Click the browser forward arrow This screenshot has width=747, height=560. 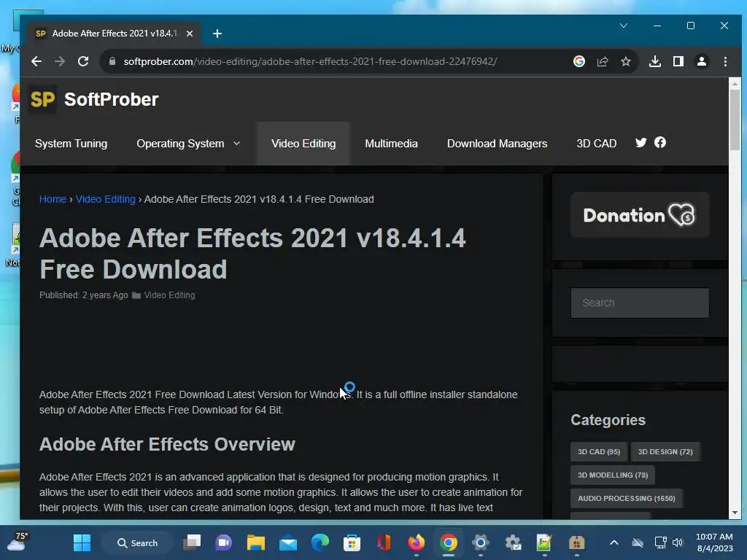(x=60, y=61)
